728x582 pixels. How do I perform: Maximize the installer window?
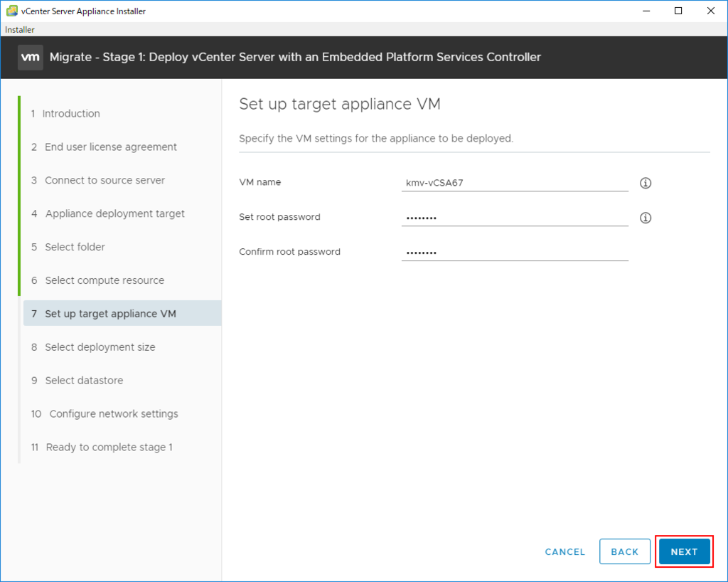coord(678,11)
